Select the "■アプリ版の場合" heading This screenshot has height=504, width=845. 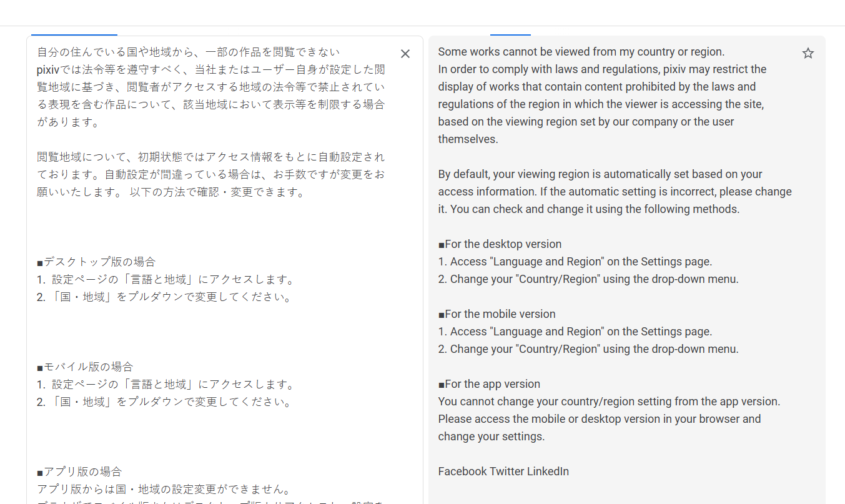[79, 472]
